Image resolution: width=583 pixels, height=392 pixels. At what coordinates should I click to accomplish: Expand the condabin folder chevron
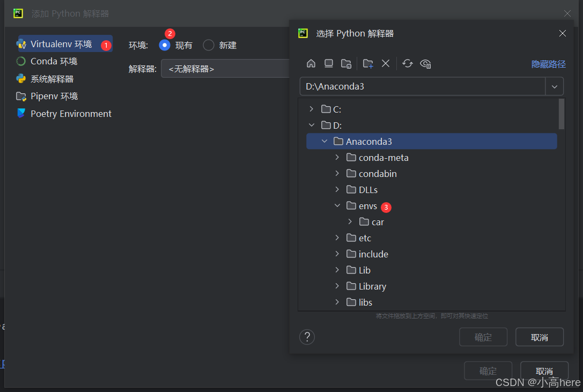point(337,173)
